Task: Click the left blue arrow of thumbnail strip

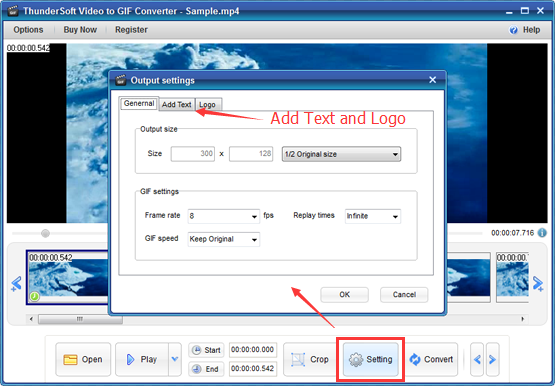Action: (16, 283)
